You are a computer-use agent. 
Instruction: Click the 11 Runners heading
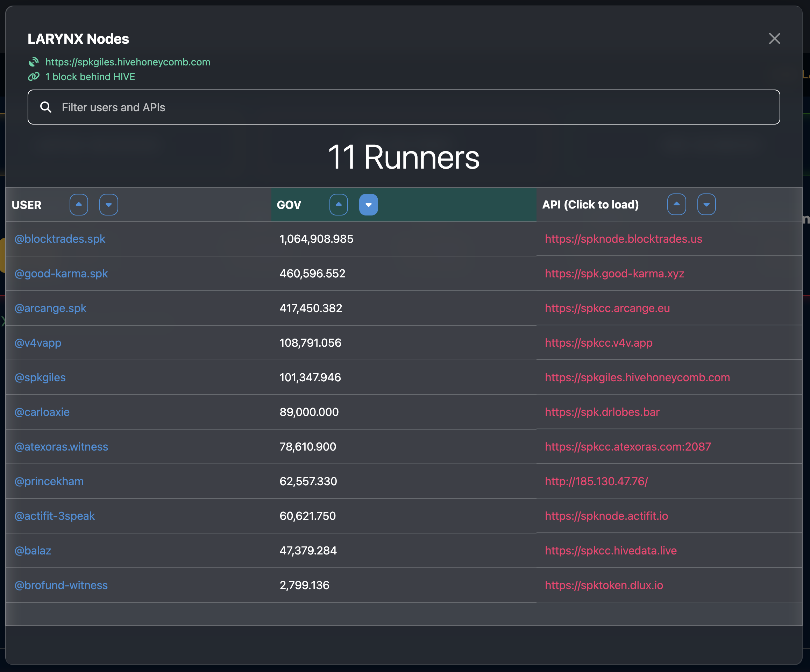pos(404,157)
